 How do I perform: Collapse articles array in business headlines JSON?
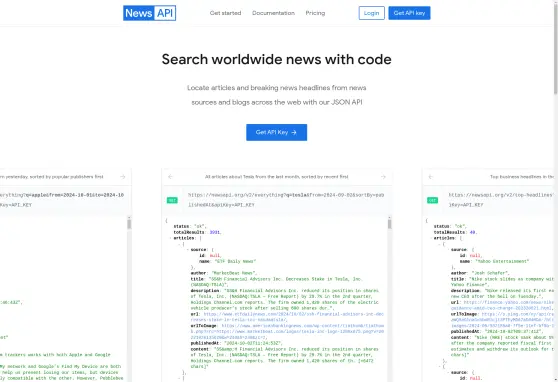pos(431,238)
